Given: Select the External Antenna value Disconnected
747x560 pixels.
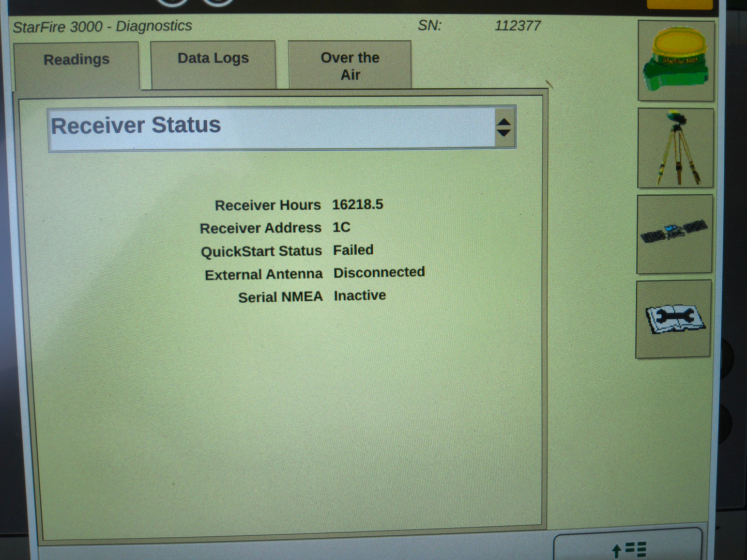Looking at the screenshot, I should click(x=379, y=272).
